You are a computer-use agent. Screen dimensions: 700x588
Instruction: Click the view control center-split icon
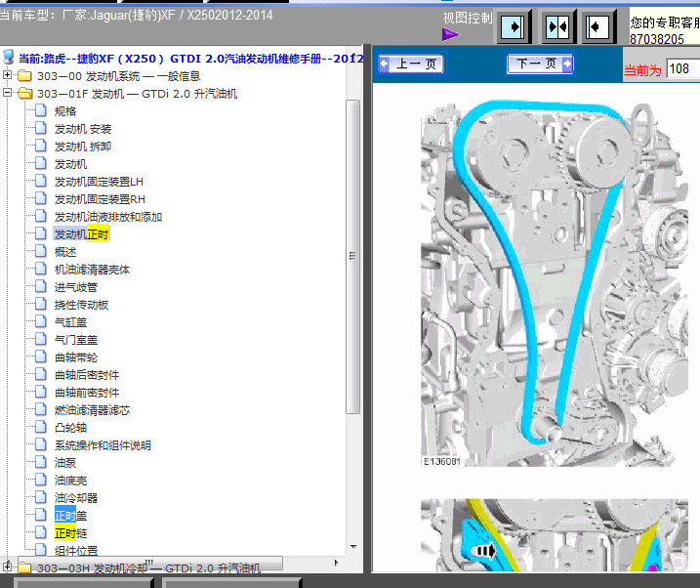click(x=557, y=26)
